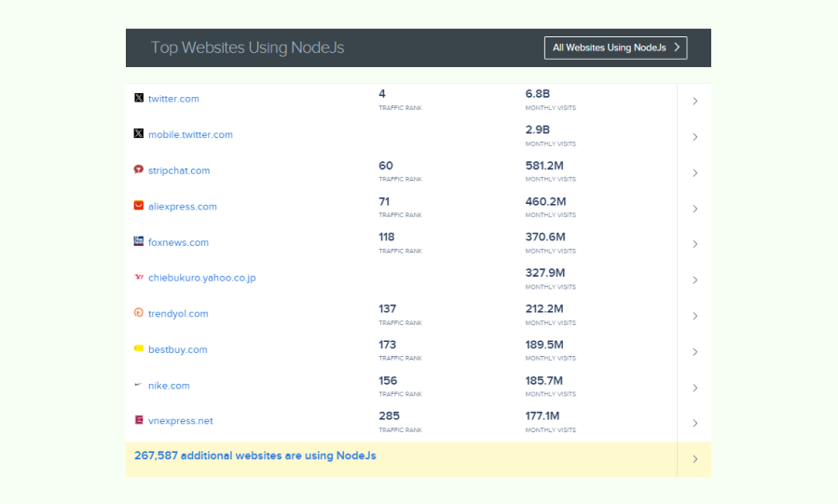Image resolution: width=838 pixels, height=504 pixels.
Task: Select the 185.7M monthly visits value
Action: pos(544,380)
